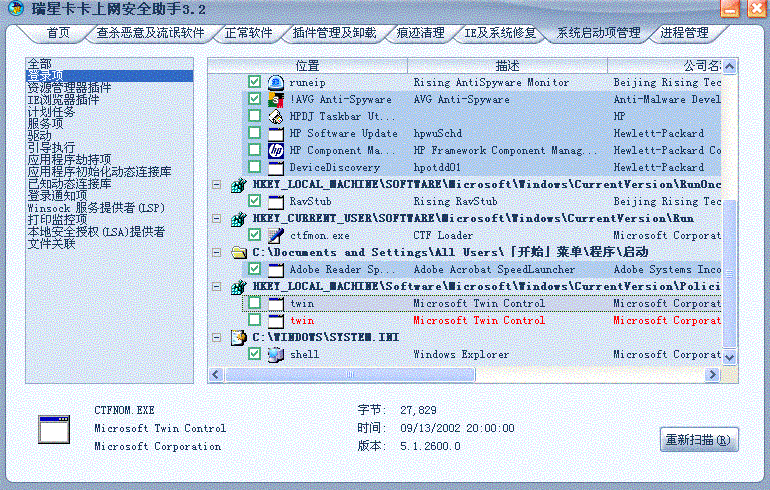This screenshot has height=490, width=770.
Task: Click the SYSTEM.INI file icon
Action: coord(239,337)
